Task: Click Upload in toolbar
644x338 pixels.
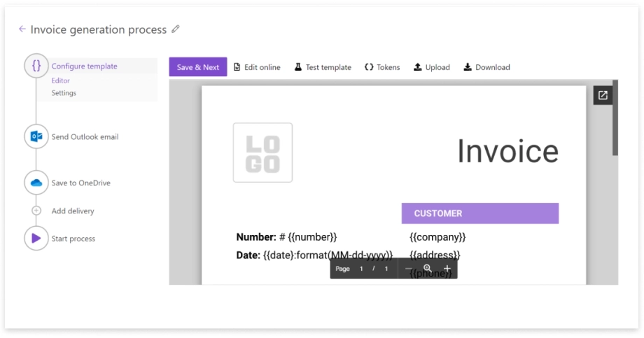Action: coord(432,67)
